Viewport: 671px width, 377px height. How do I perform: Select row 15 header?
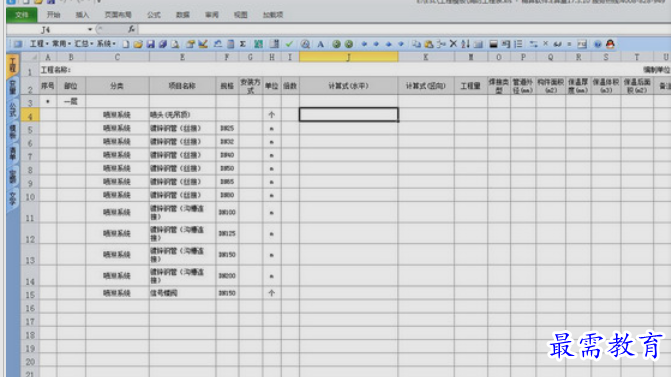[30, 294]
